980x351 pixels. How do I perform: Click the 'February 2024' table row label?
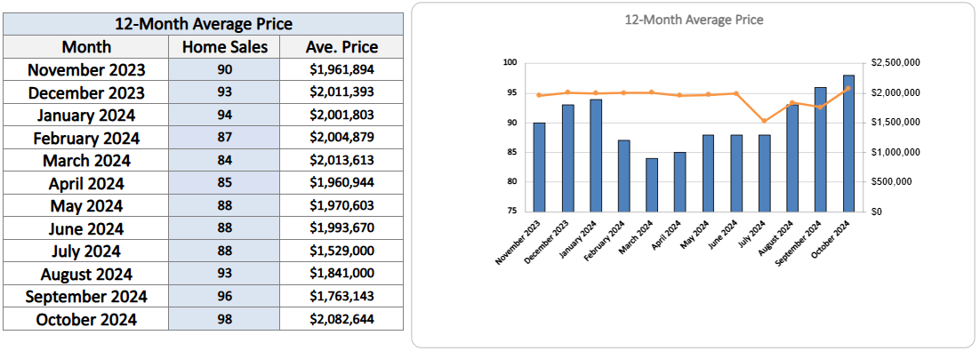86,138
